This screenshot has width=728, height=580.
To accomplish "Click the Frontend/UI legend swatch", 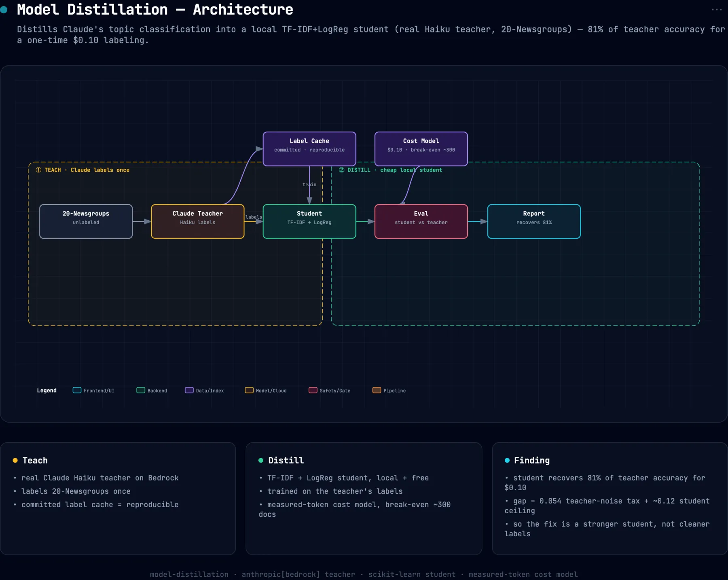I will tap(77, 390).
